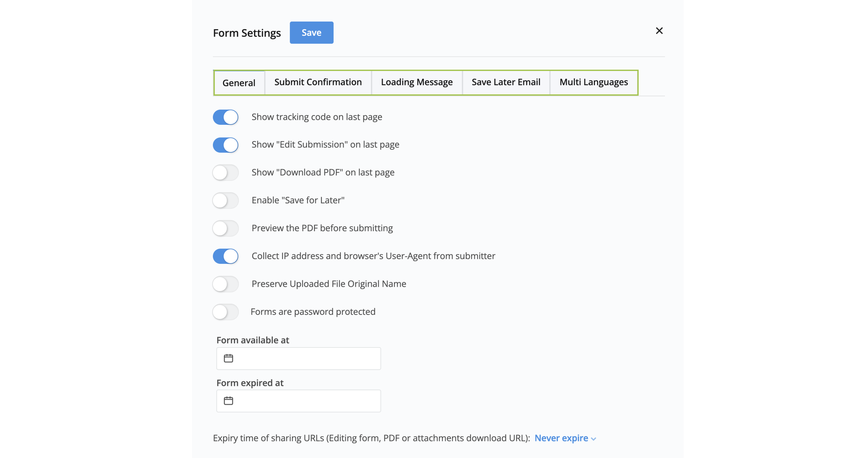This screenshot has width=868, height=458.
Task: Enable Show "Download PDF" on last page
Action: pyautogui.click(x=225, y=173)
